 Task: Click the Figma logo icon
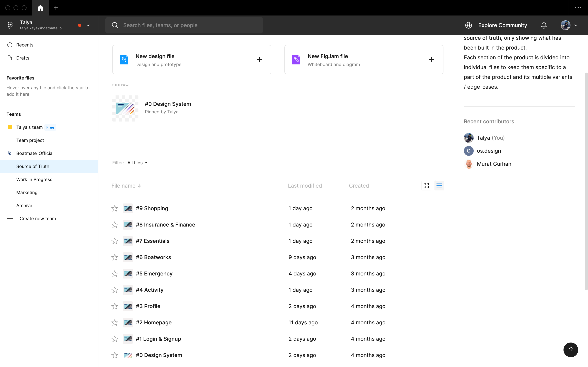(10, 25)
